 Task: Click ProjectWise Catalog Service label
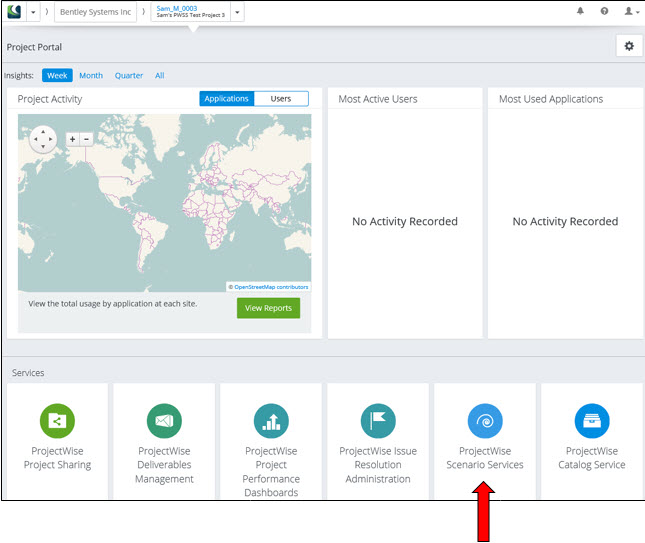(592, 458)
